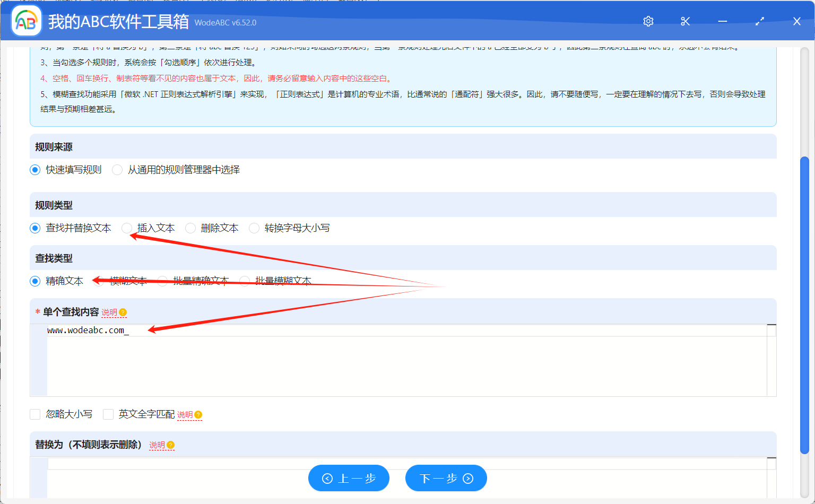Click help icon beside 单个查找内容
The height and width of the screenshot is (504, 815).
coord(123,312)
